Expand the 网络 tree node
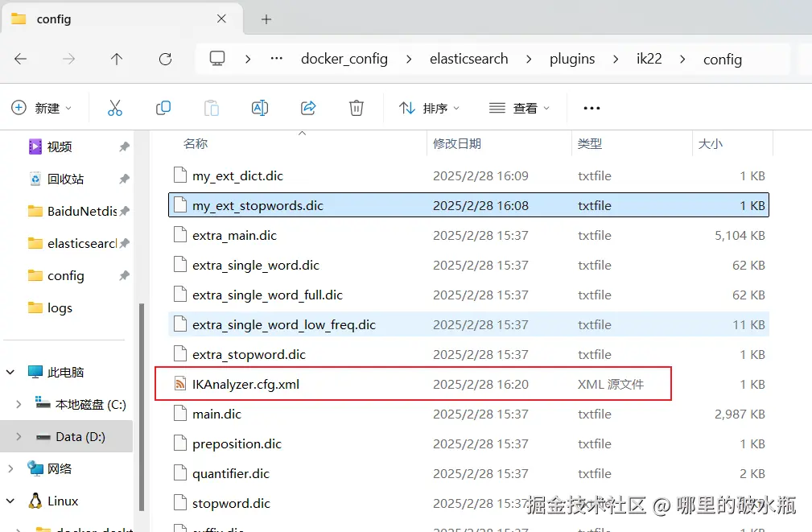This screenshot has width=812, height=532. (10, 468)
